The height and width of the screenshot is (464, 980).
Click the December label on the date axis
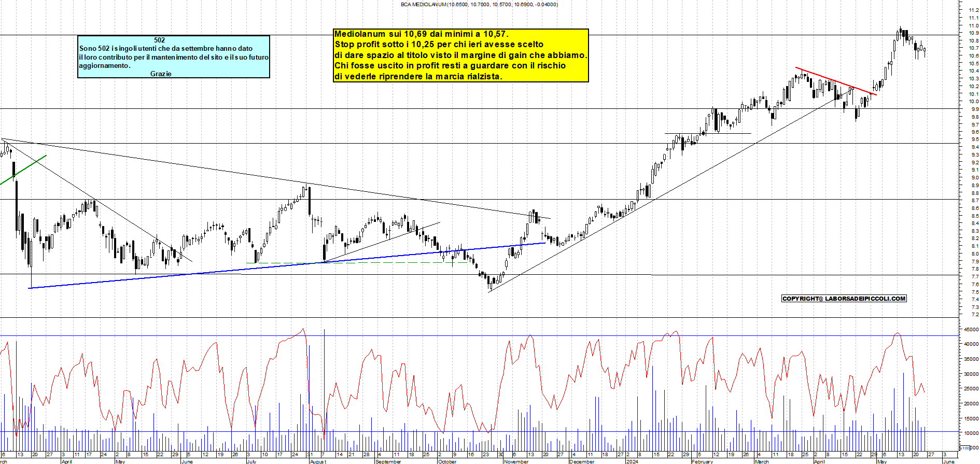582,461
